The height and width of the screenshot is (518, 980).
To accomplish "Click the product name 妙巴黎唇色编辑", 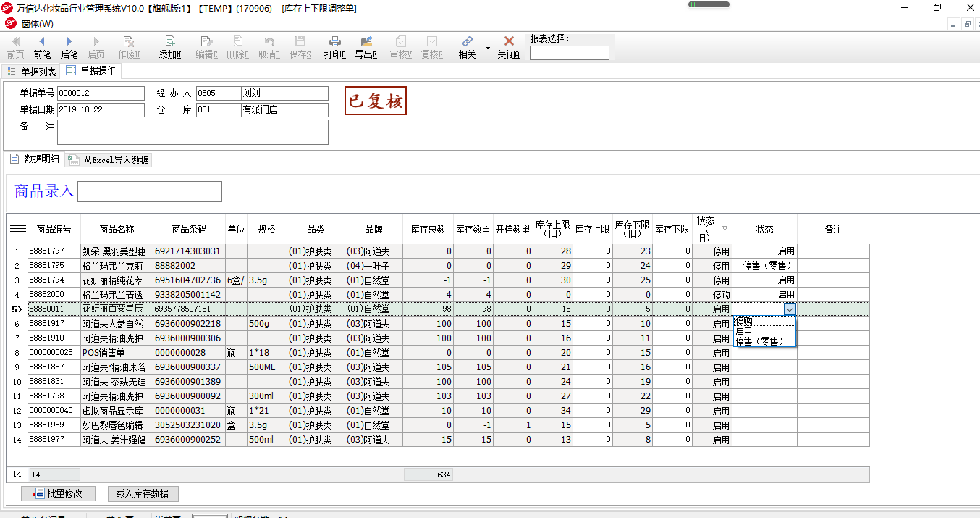I will tap(117, 425).
